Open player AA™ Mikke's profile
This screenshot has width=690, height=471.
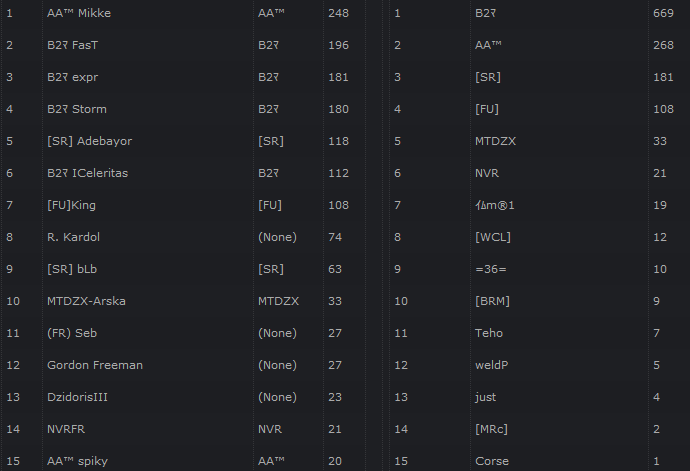(79, 13)
